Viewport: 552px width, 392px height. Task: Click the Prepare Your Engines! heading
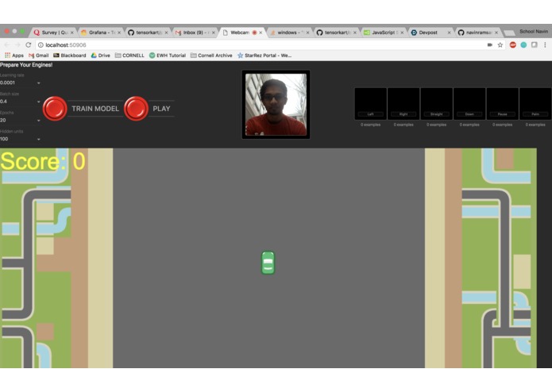[26, 65]
